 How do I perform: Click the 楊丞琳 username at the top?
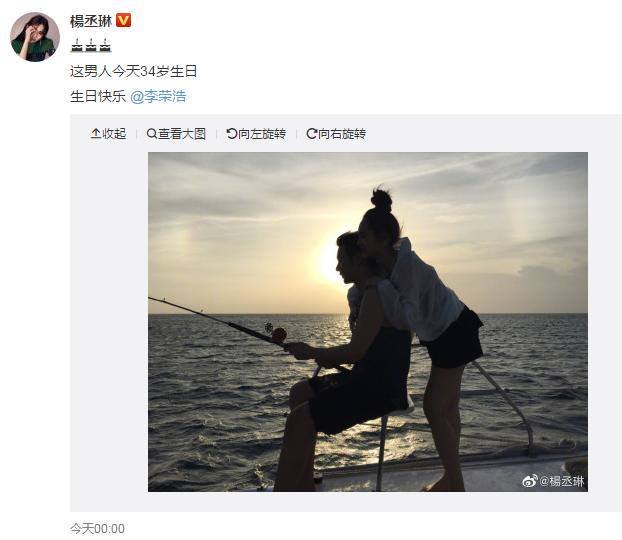(x=91, y=21)
